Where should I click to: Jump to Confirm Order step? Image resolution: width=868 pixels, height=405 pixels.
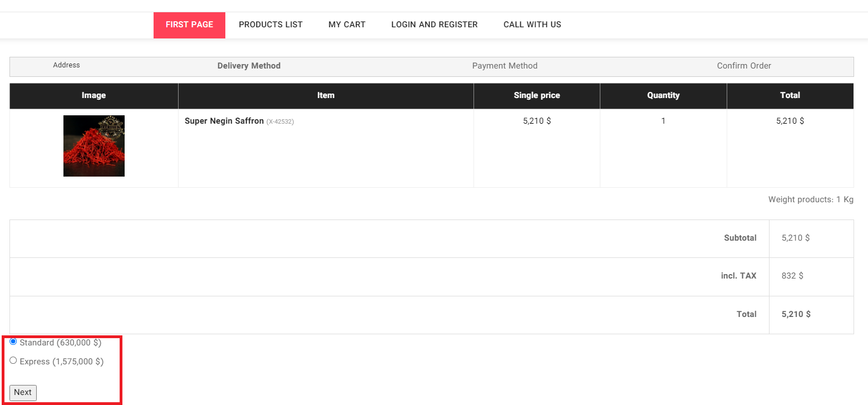point(743,66)
